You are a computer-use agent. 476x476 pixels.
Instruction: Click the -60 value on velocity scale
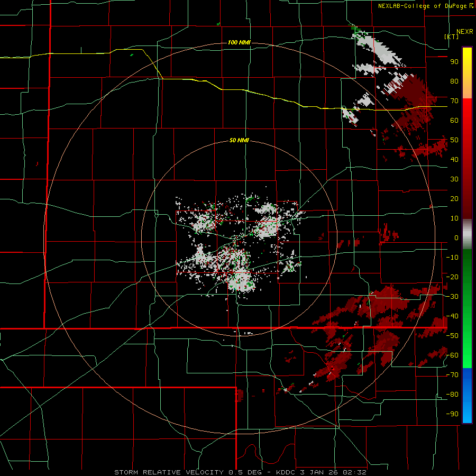[452, 355]
